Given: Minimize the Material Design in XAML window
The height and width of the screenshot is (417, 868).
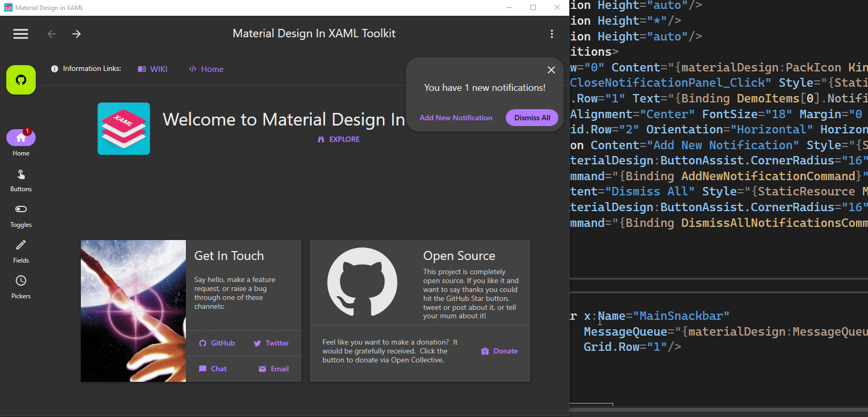Looking at the screenshot, I should click(x=509, y=7).
